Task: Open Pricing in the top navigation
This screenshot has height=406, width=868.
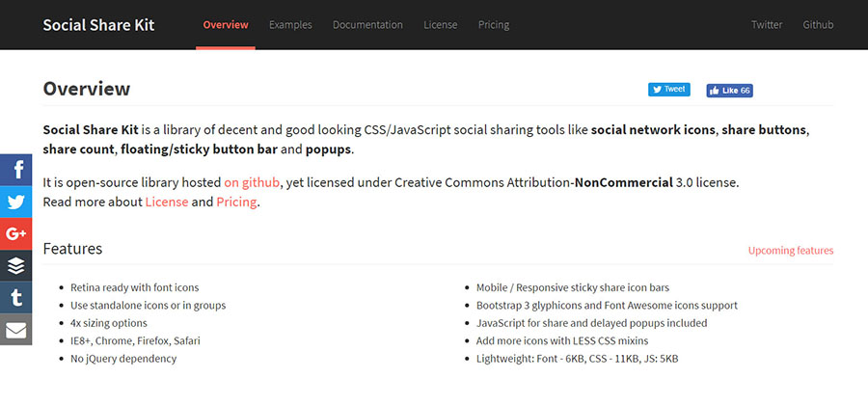Action: [x=494, y=25]
